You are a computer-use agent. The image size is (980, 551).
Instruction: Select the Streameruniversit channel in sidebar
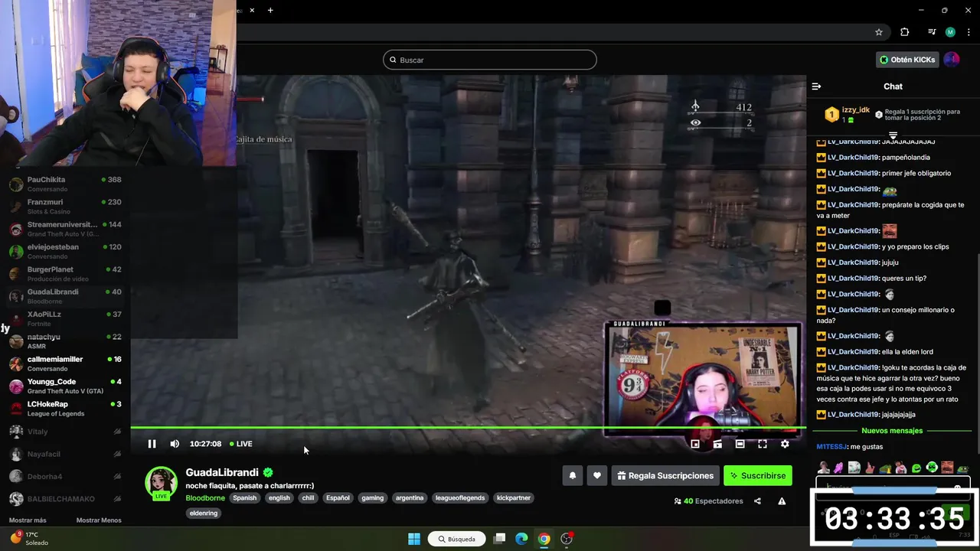click(65, 229)
